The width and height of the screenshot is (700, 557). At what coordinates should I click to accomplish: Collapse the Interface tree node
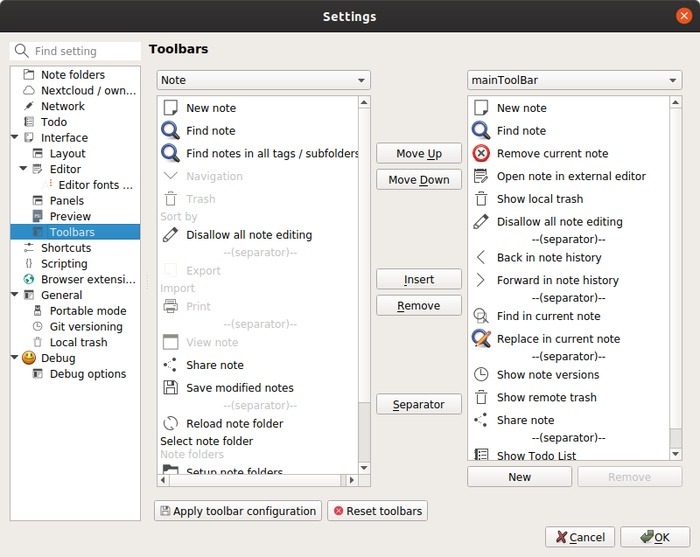15,137
